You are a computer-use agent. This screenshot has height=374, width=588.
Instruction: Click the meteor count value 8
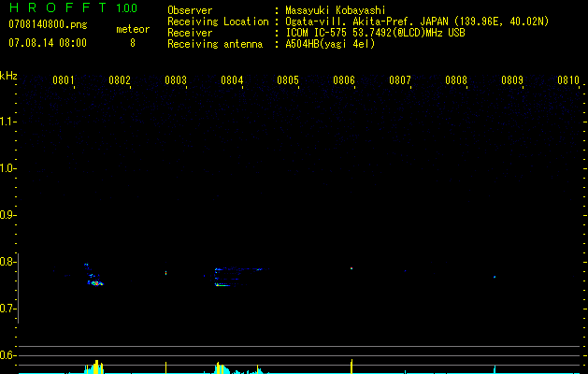[133, 43]
